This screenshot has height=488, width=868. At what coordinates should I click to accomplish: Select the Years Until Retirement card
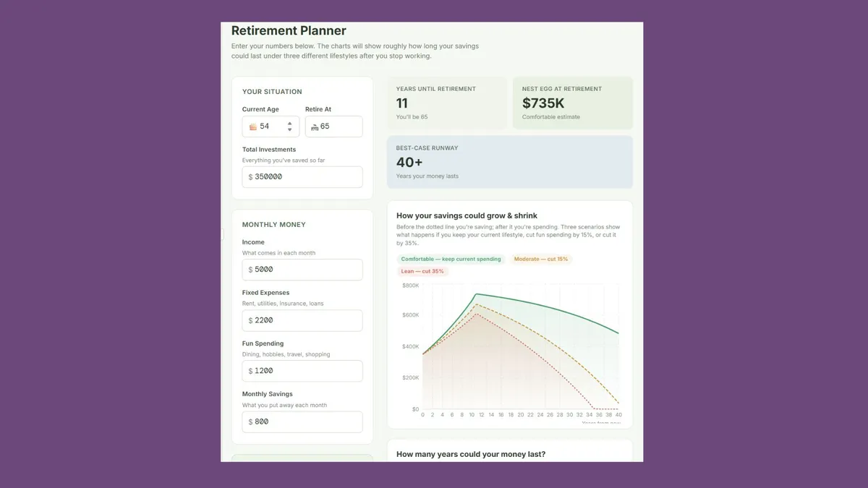click(x=447, y=103)
